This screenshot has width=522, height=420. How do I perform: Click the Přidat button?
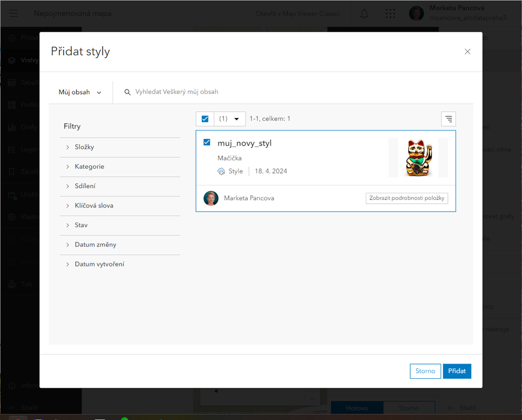click(x=457, y=371)
